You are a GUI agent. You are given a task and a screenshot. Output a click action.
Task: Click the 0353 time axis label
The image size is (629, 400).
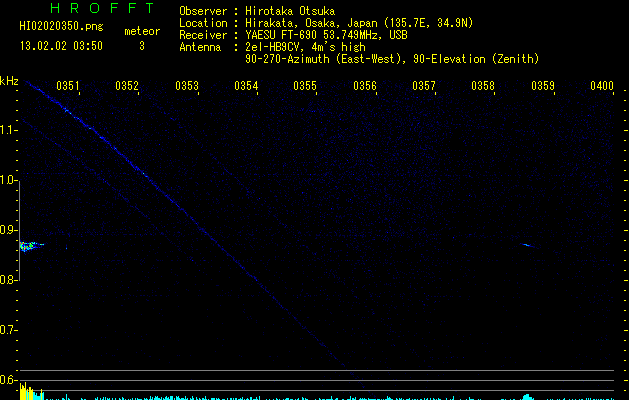click(187, 86)
